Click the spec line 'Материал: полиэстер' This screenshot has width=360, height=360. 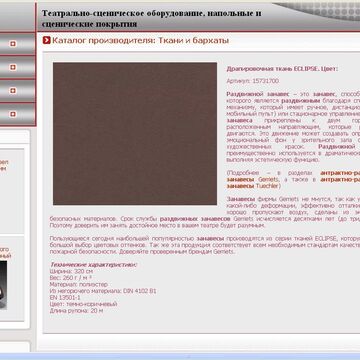[x=79, y=284]
